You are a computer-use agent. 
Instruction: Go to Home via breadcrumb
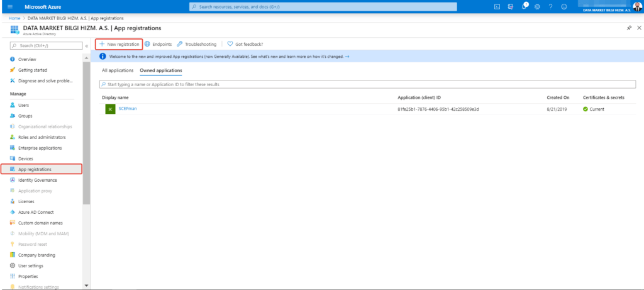(x=14, y=18)
